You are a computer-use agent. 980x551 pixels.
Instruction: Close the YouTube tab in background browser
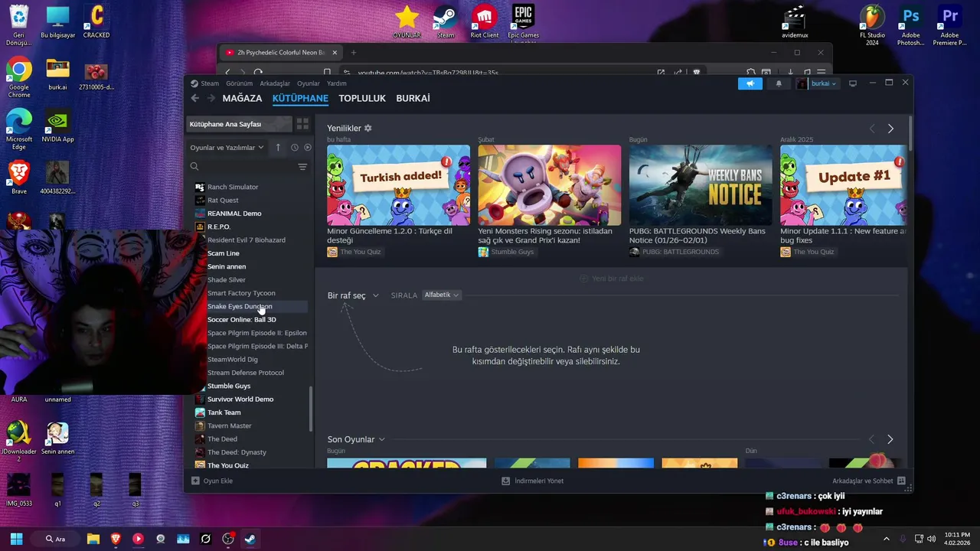pos(334,53)
